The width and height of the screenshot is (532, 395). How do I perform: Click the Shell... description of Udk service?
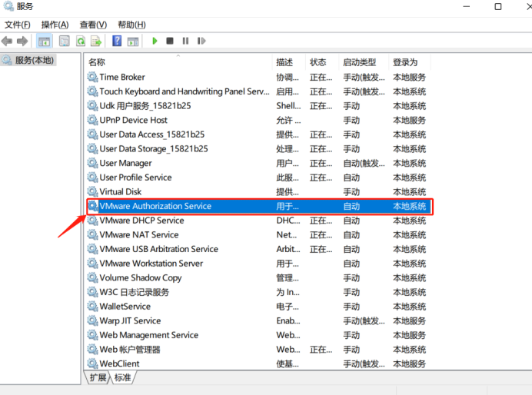click(288, 106)
